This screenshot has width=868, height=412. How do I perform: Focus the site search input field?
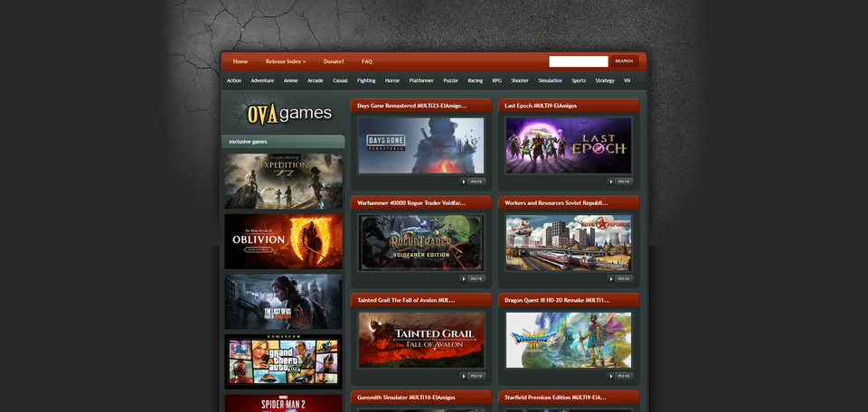tap(579, 61)
